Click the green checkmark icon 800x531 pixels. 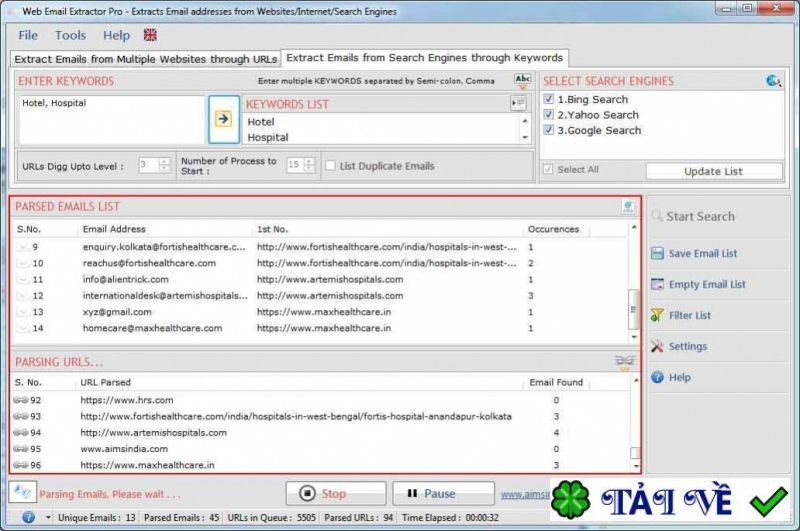point(768,501)
